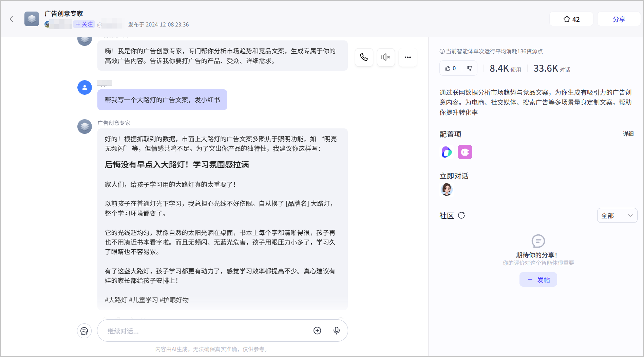Open the three-dot more options menu

408,57
